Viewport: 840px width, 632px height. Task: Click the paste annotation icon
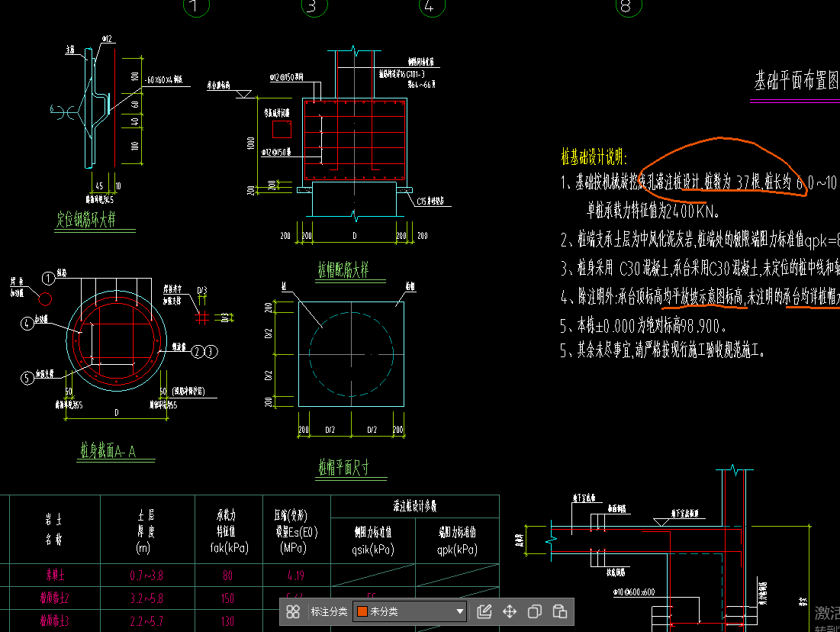click(560, 611)
